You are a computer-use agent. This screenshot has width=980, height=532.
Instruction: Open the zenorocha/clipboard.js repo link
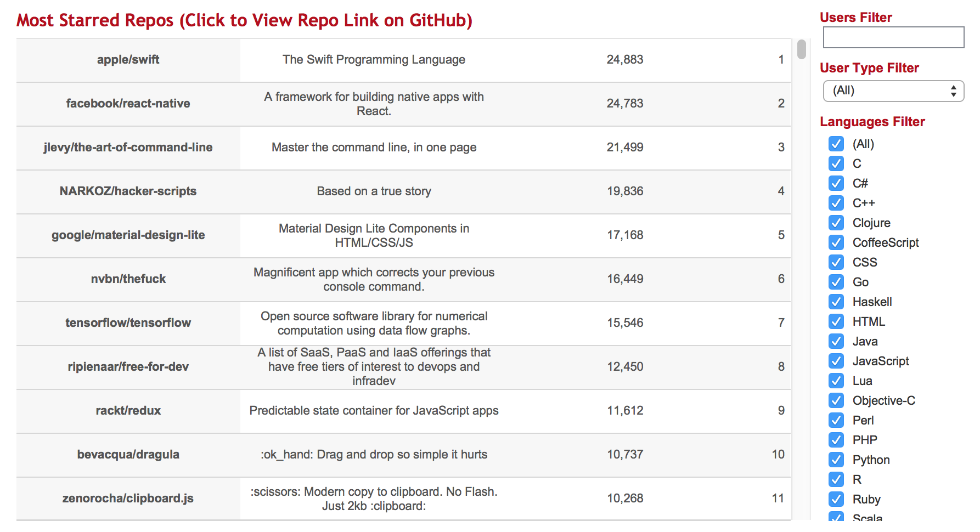[x=128, y=498]
